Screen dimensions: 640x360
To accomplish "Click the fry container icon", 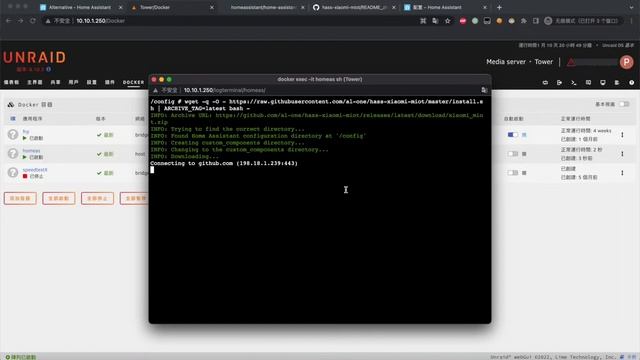I will pyautogui.click(x=13, y=134).
